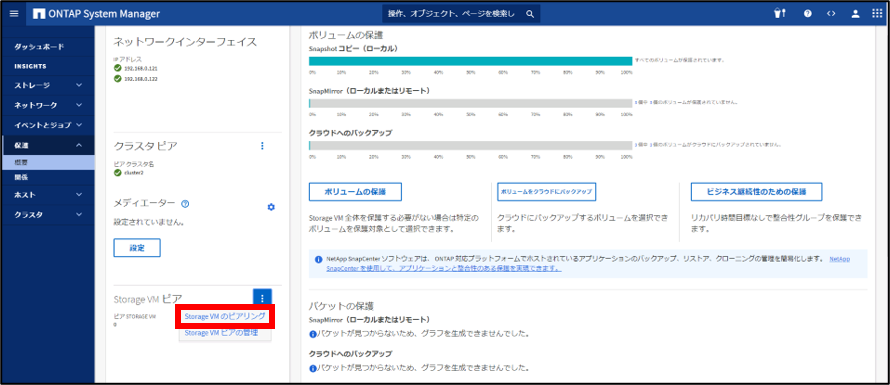This screenshot has height=385, width=890.
Task: Open the Mediator settings gear
Action: [271, 207]
